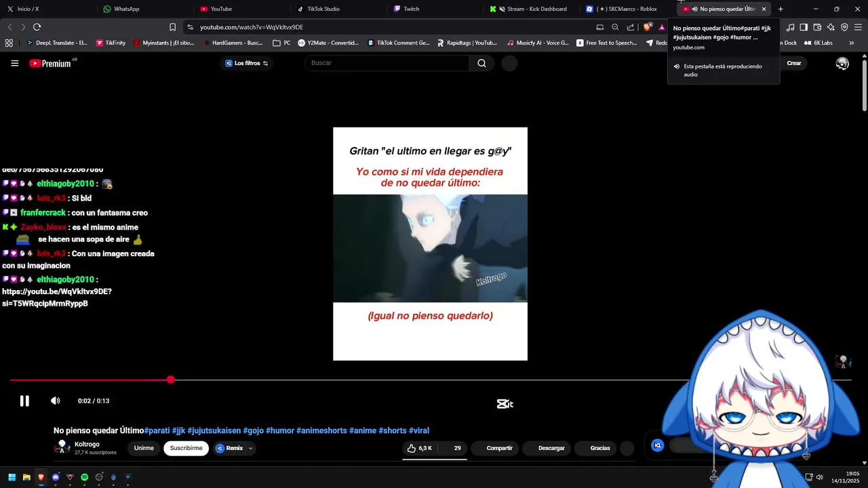Open Discord from the taskbar
868x488 pixels.
(x=56, y=477)
